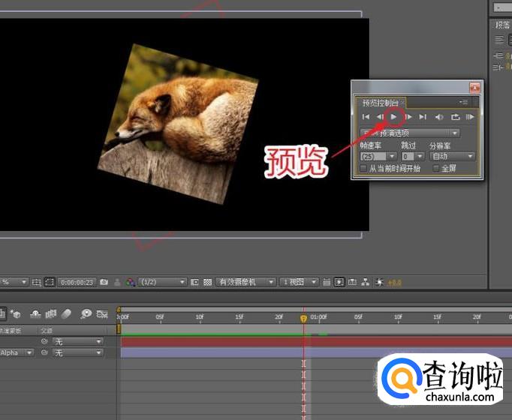Toggle loop playback icon

[455, 117]
